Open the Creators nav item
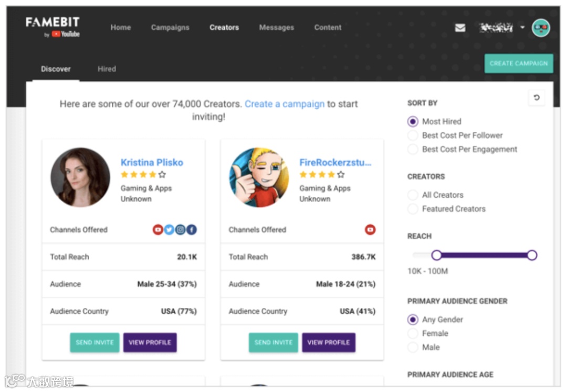567x392 pixels. 224,27
